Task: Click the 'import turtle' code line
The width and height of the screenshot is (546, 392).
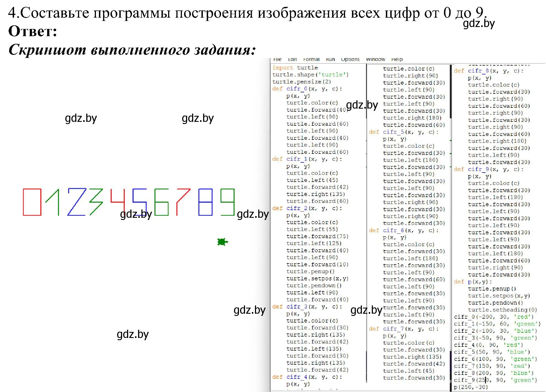Action: pyautogui.click(x=295, y=68)
